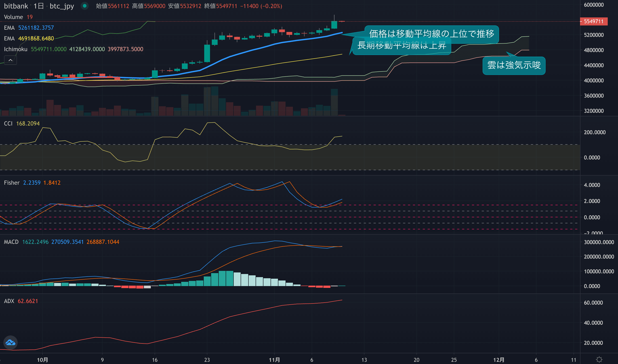
Task: Click the Volume indicator legend
Action: point(13,17)
